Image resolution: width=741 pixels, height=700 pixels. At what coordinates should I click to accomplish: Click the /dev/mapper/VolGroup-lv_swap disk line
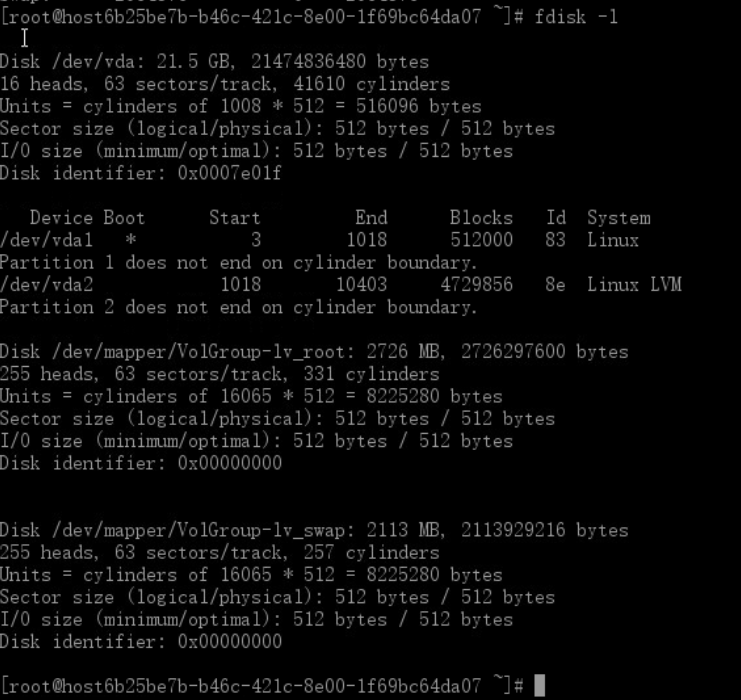tap(314, 530)
